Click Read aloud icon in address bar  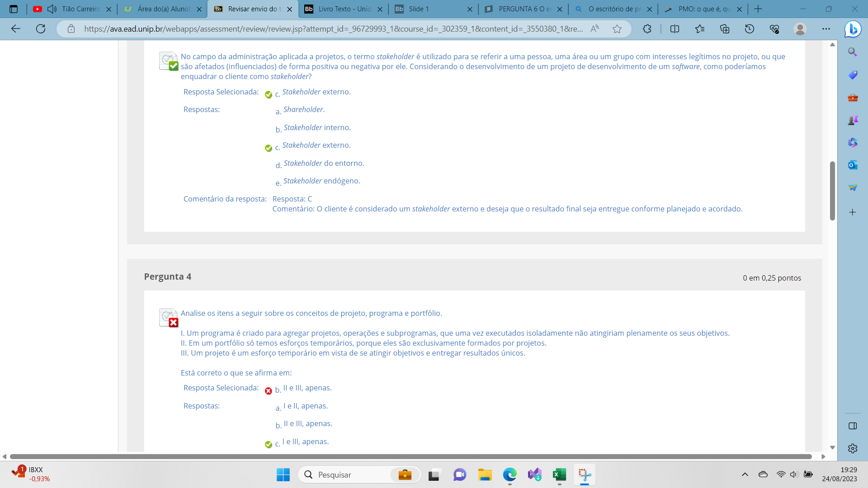point(595,29)
